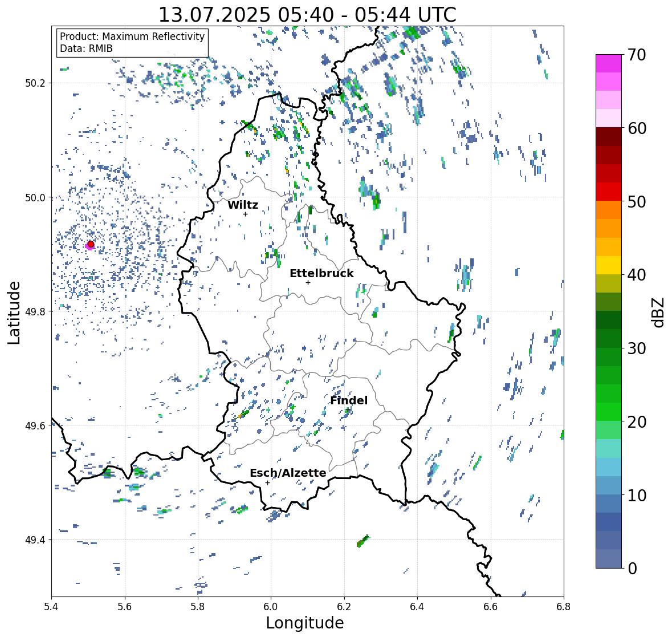Pick the dark maroon colorbar segment below 60
Image resolution: width=672 pixels, height=637 pixels.
click(x=609, y=137)
